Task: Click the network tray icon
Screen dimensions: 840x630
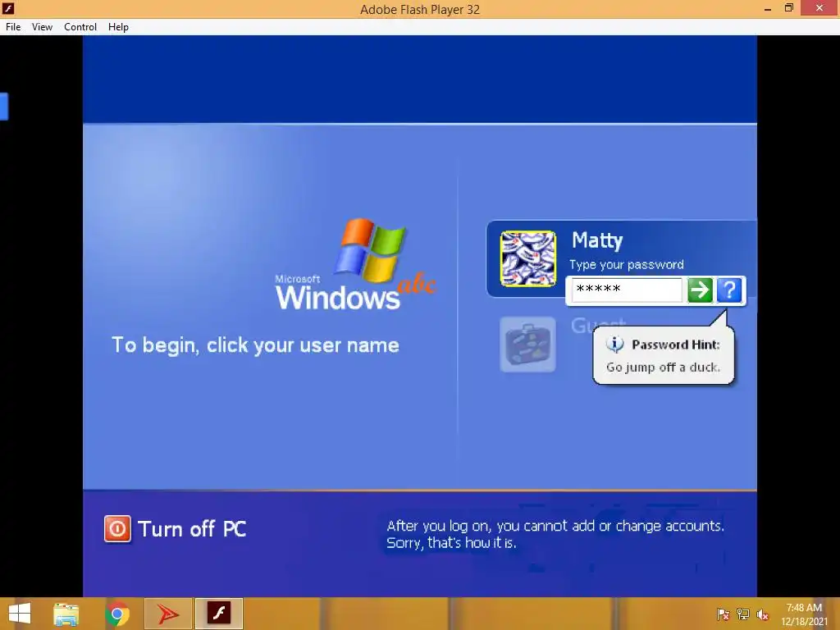Action: click(743, 614)
